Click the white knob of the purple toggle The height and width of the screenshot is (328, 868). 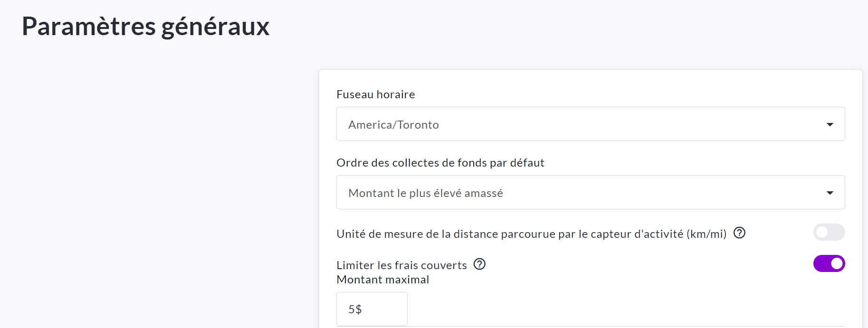click(836, 263)
